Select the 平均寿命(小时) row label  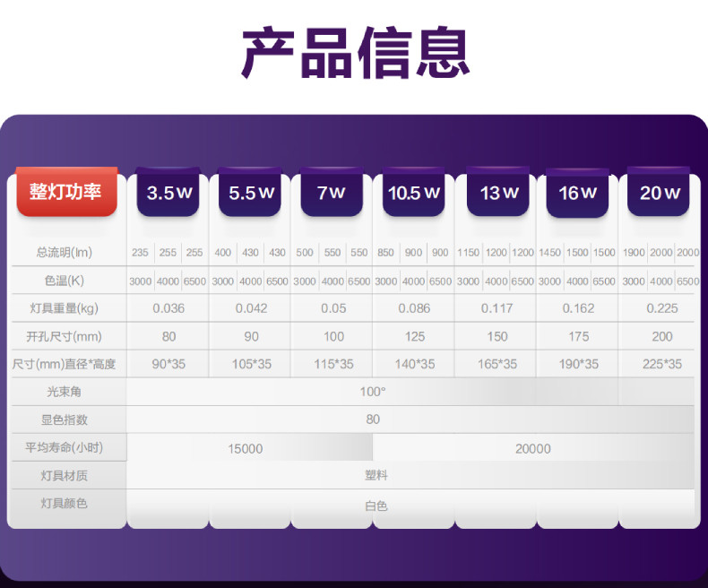(65, 447)
